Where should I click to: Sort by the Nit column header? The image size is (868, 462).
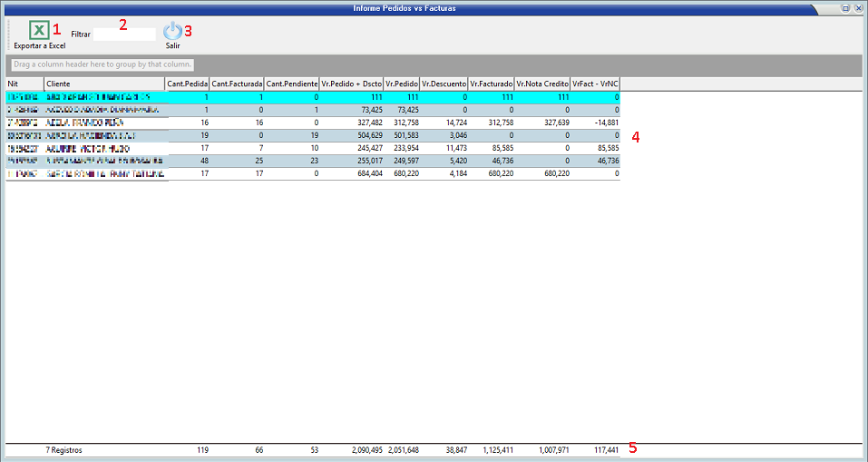pos(24,84)
